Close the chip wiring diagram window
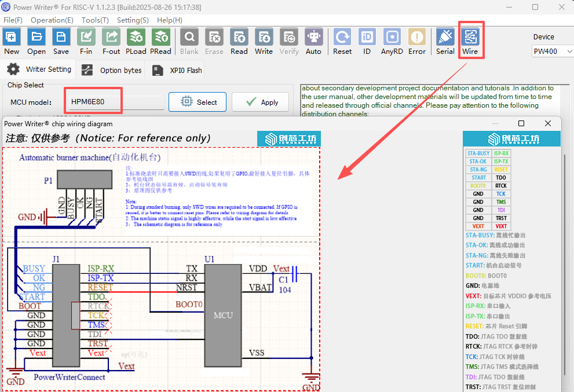This screenshot has height=392, width=574. pyautogui.click(x=547, y=123)
